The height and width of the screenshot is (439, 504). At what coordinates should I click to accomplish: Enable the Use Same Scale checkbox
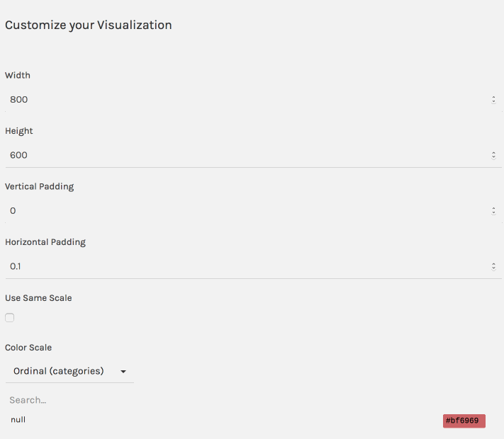[x=10, y=318]
